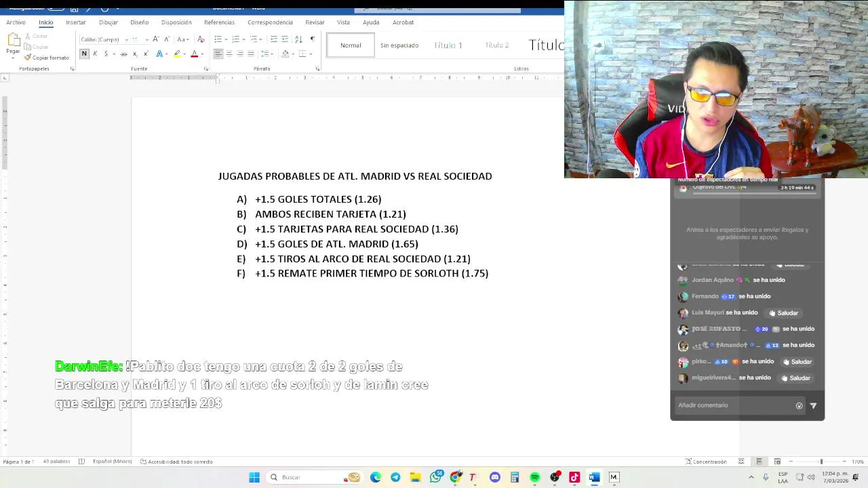Apply the numbered list icon
Image resolution: width=868 pixels, height=488 pixels.
[235, 39]
